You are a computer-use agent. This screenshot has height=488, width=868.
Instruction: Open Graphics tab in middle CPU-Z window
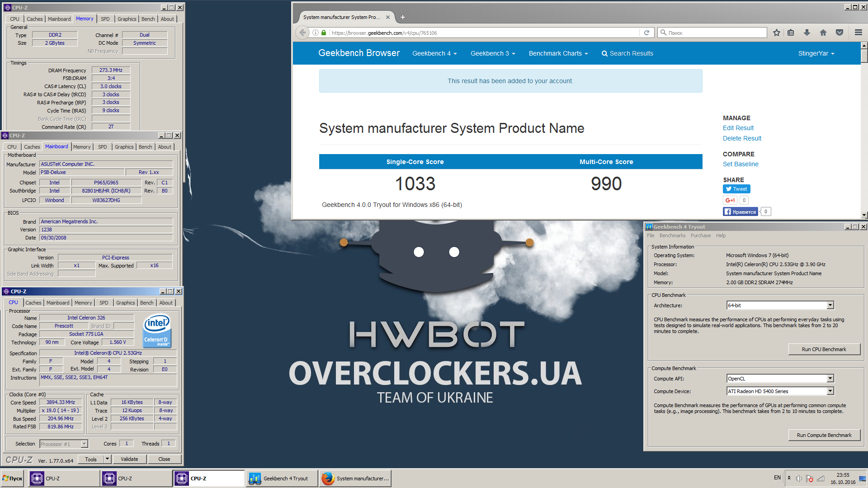click(x=124, y=147)
